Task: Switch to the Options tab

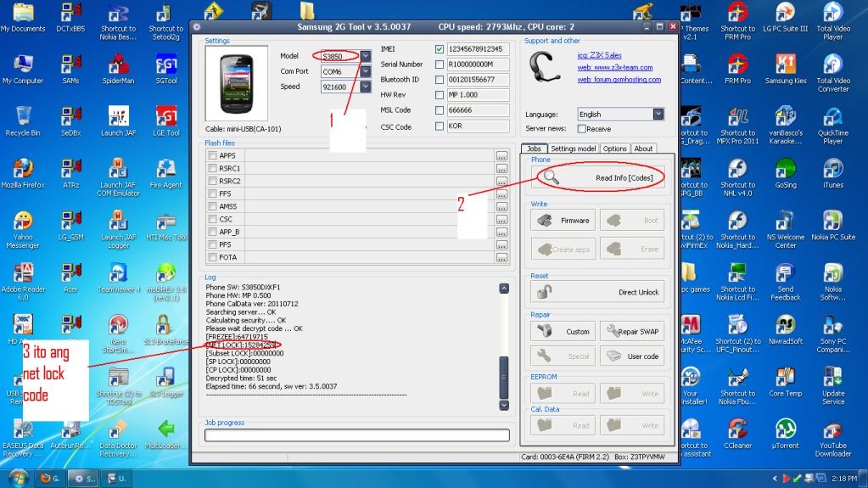Action: click(614, 149)
